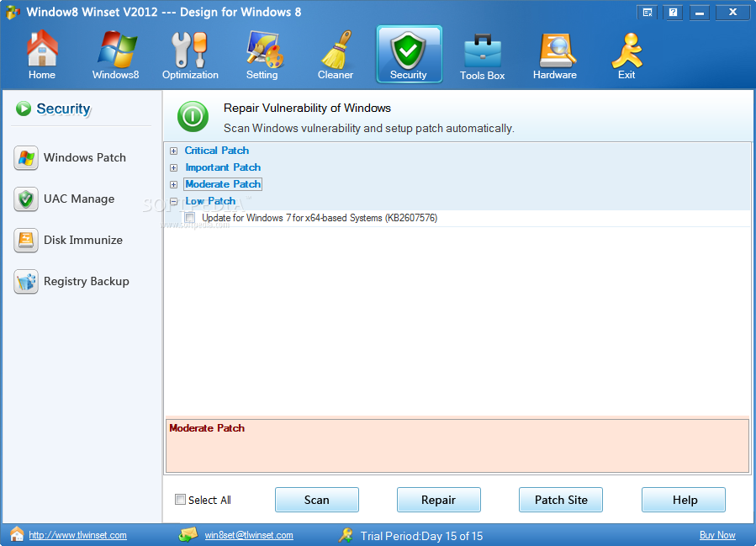This screenshot has width=756, height=546.
Task: Click the key icon beside Trial Period
Action: [x=346, y=534]
